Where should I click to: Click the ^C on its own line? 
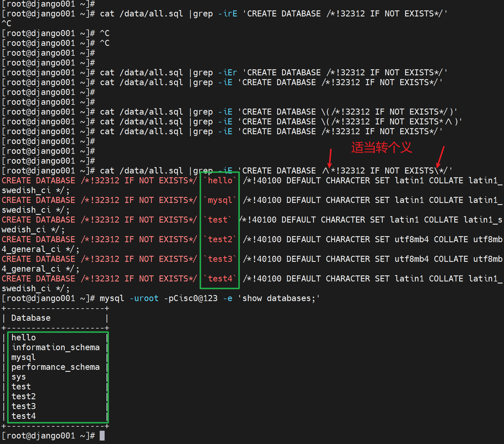[x=7, y=23]
